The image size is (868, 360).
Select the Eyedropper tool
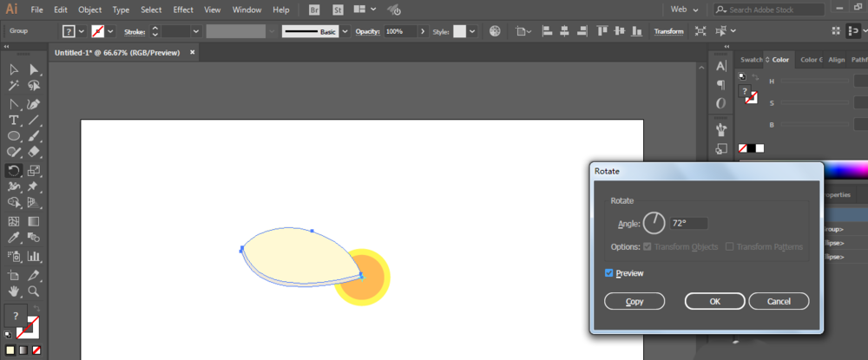coord(14,238)
